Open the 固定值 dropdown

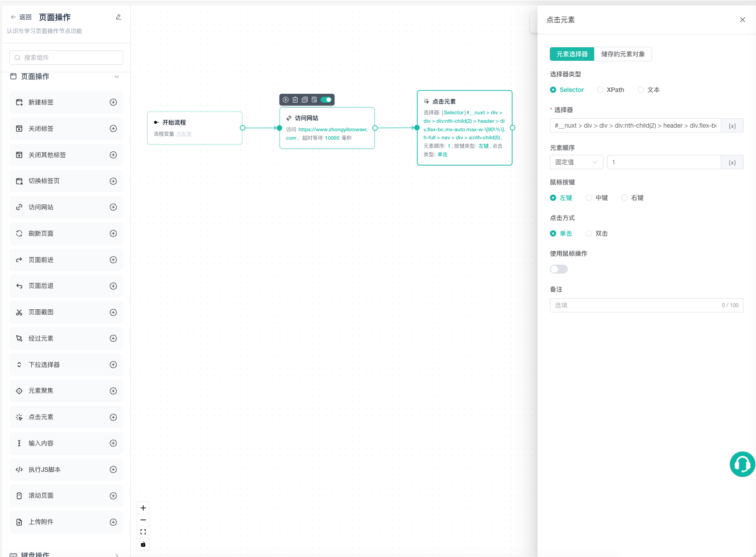pos(576,162)
